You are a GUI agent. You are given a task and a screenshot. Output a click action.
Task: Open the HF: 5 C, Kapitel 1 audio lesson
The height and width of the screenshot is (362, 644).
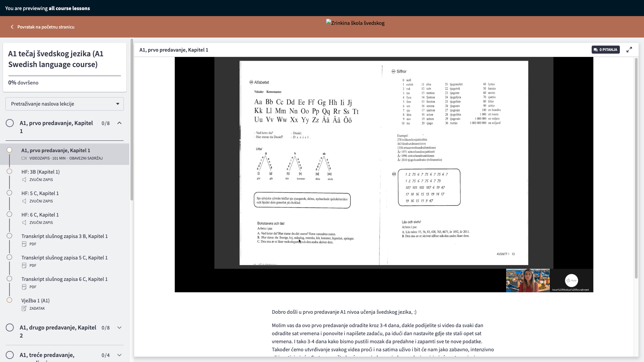tap(64, 197)
